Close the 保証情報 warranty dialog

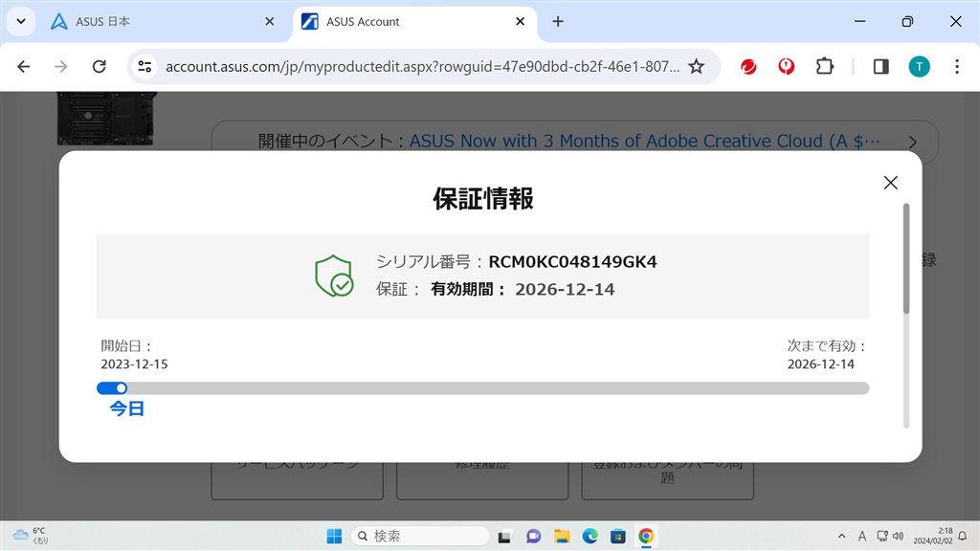[891, 183]
